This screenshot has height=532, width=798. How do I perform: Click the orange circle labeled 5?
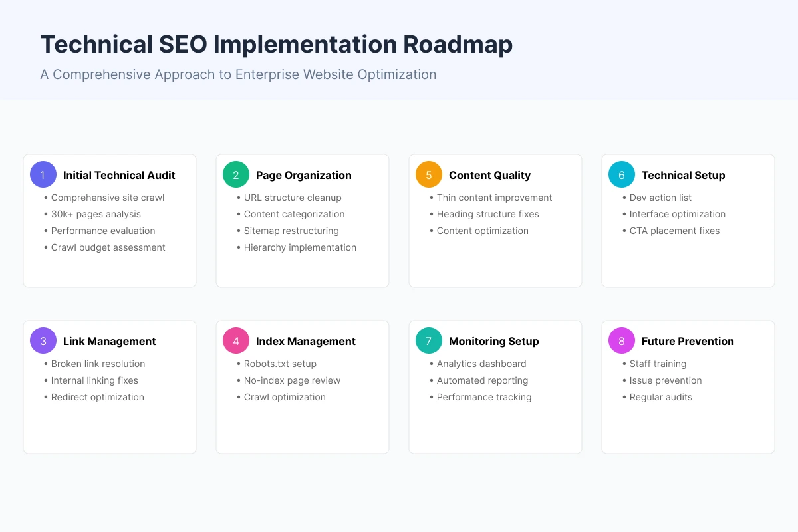click(x=428, y=174)
